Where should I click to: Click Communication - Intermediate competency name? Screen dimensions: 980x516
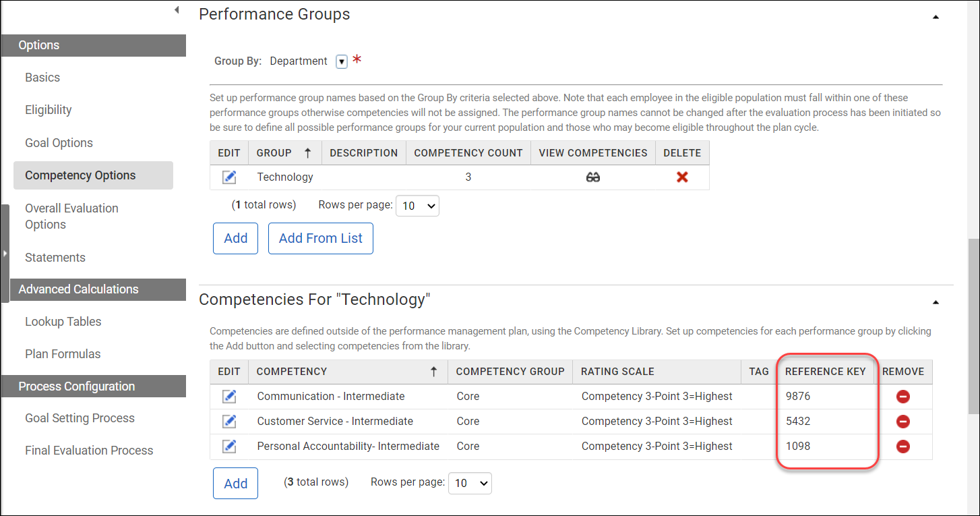tap(331, 397)
